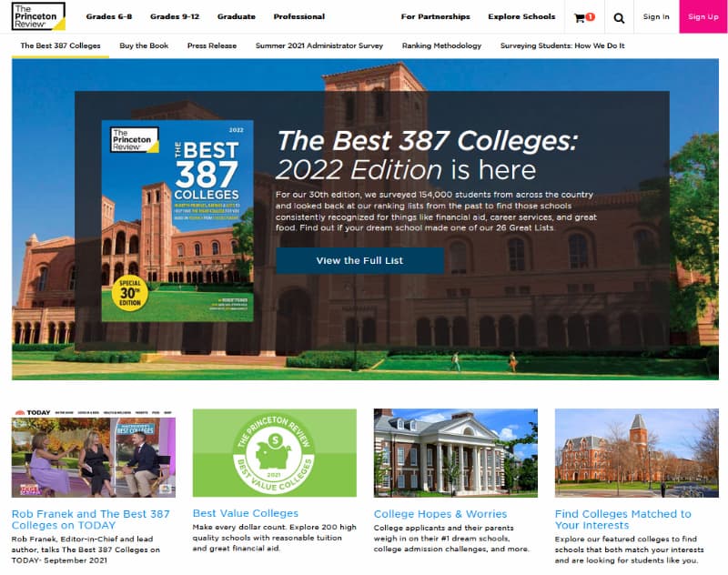Click the red brick clock tower campus photo
The width and height of the screenshot is (728, 575).
(x=636, y=453)
